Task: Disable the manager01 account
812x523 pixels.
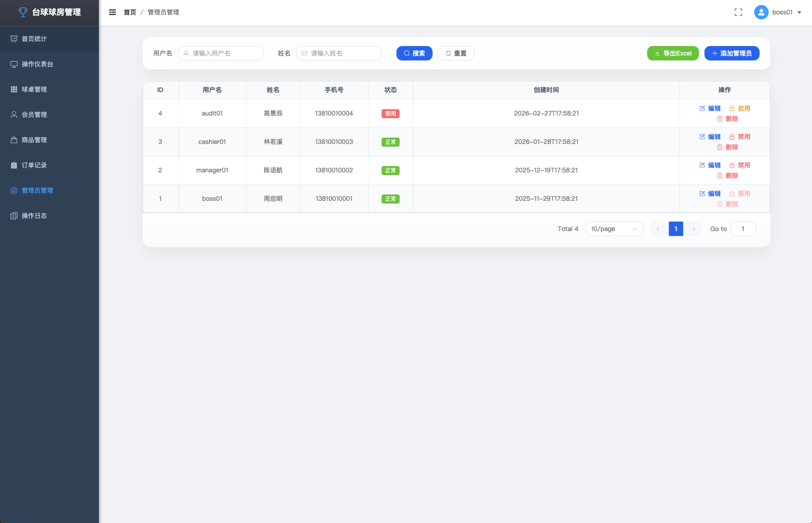Action: (x=740, y=165)
